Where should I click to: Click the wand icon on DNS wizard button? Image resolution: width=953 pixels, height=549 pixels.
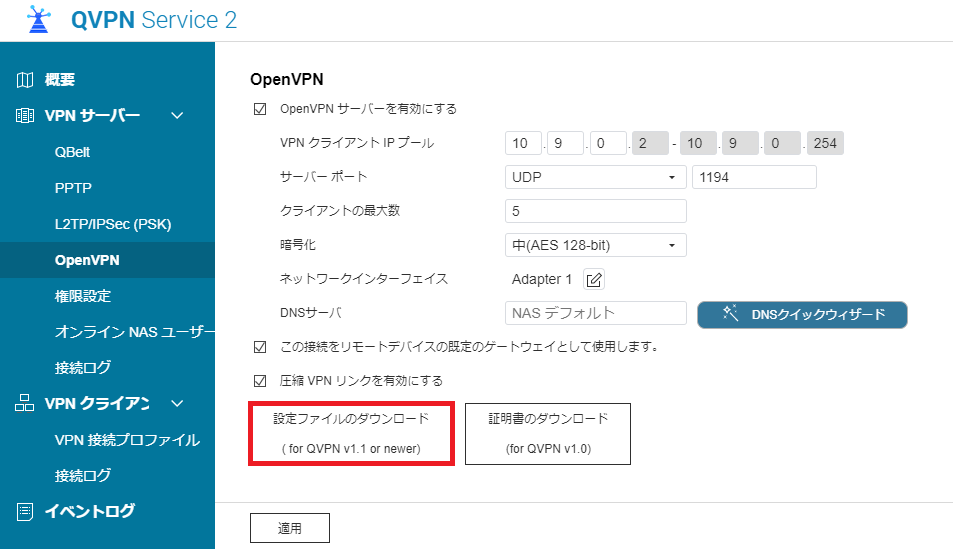click(x=730, y=314)
